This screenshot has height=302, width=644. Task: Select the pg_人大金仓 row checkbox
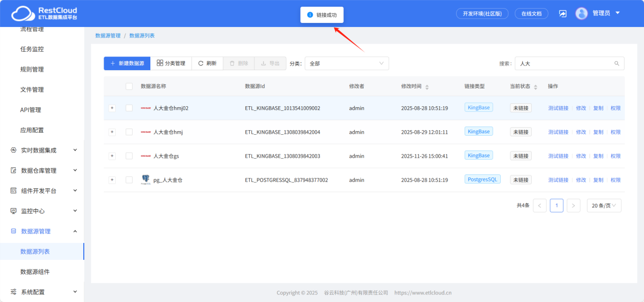(129, 180)
